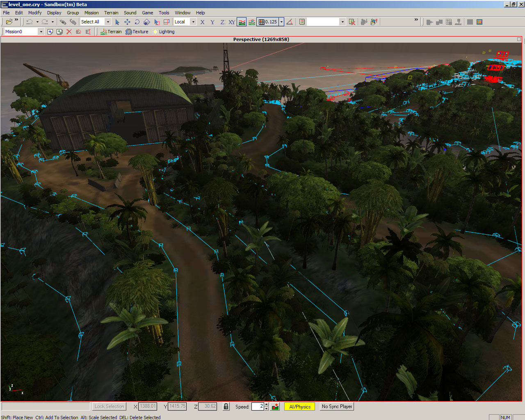The image size is (525, 420).
Task: Click the Texture toolbar button
Action: click(137, 32)
